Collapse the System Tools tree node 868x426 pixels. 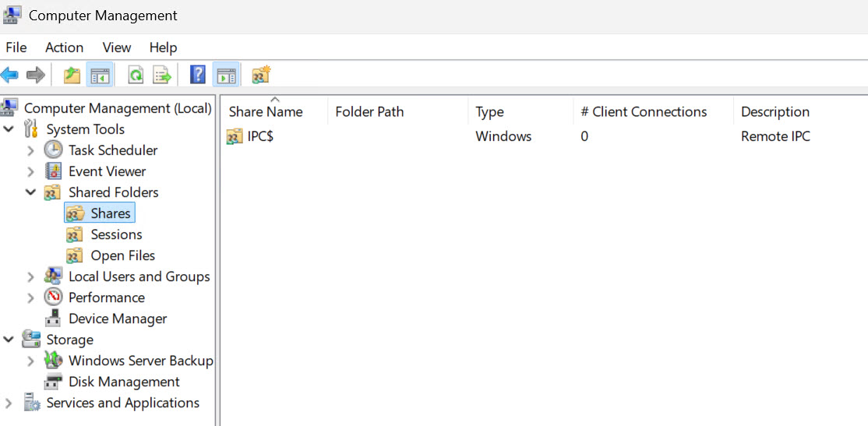pyautogui.click(x=9, y=129)
